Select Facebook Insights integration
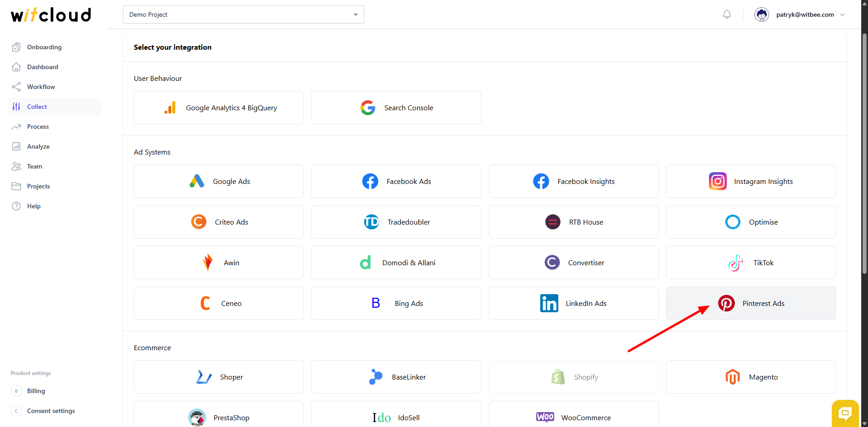 pyautogui.click(x=574, y=181)
